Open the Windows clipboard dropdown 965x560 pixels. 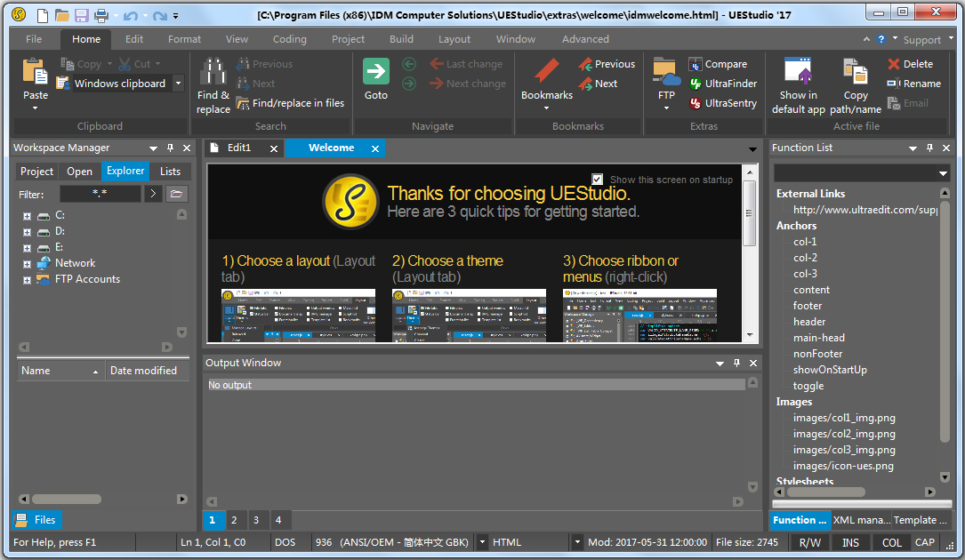178,83
